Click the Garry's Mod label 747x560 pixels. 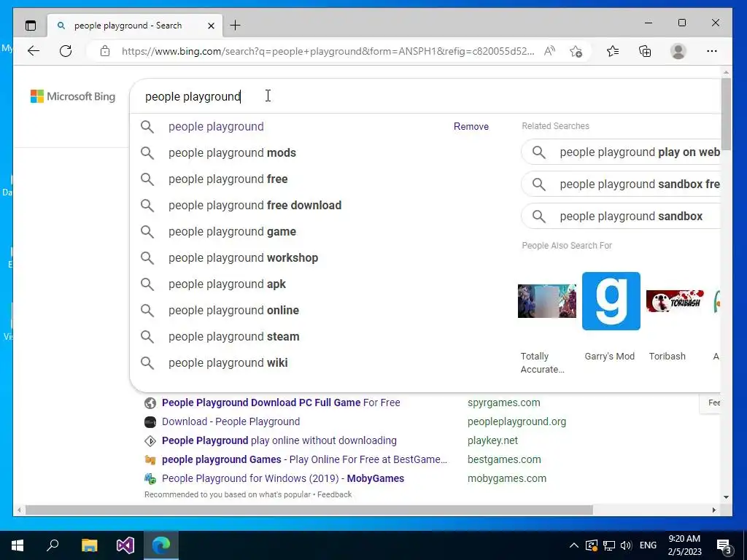(x=609, y=356)
